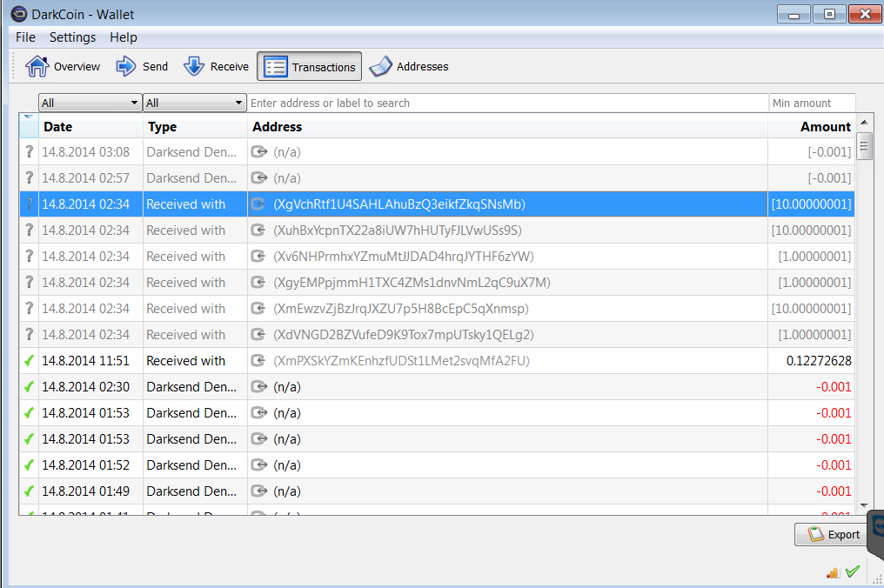
Task: Click the received icon beside XgyEMPpjmmH1TXC4 address
Action: (x=258, y=282)
